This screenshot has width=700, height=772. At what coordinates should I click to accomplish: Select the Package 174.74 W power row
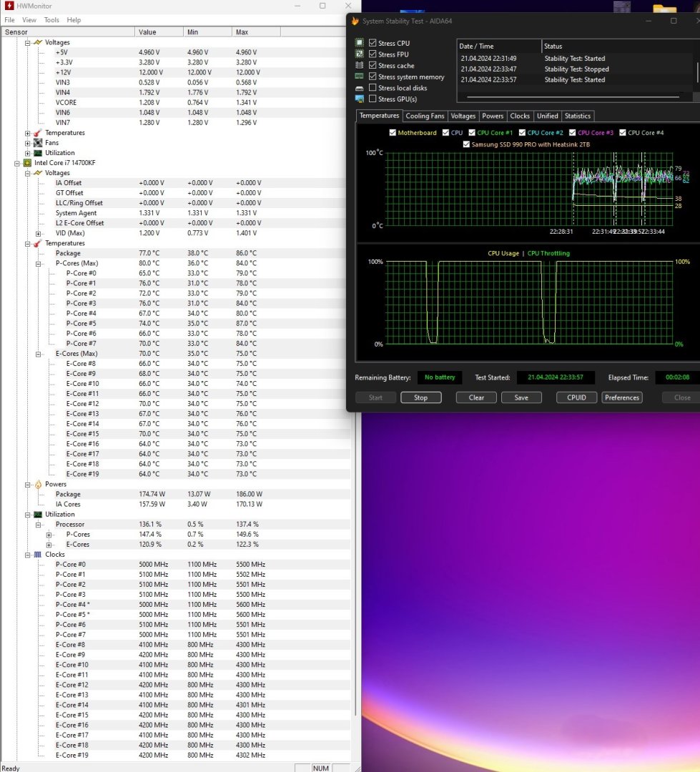coord(176,495)
